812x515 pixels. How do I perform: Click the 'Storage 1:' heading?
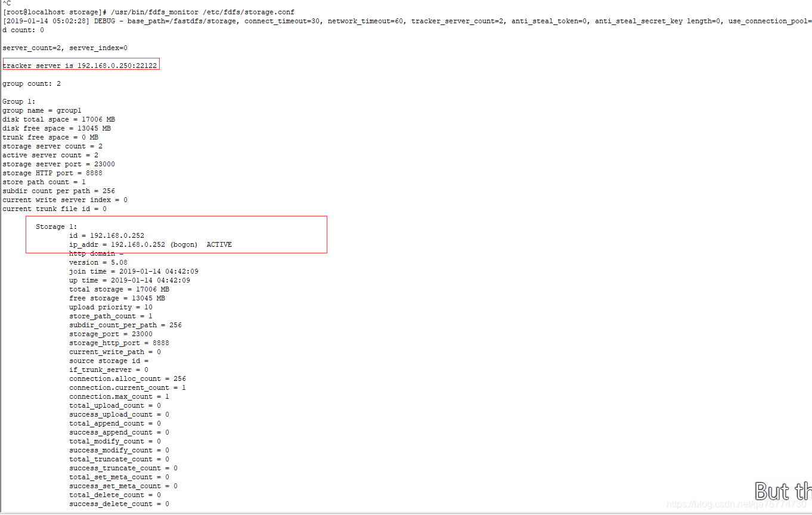coord(57,227)
